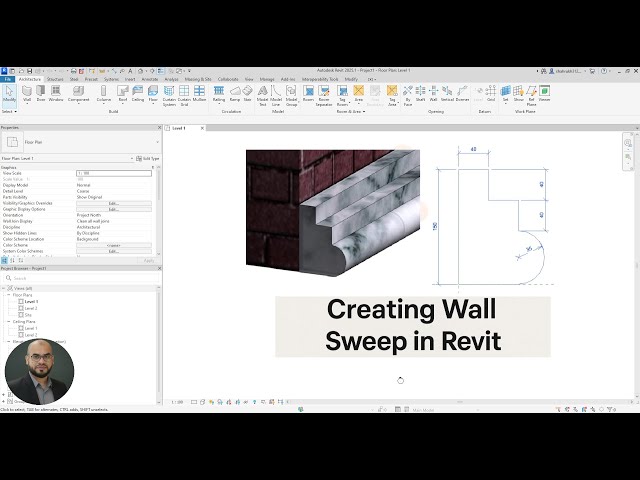The width and height of the screenshot is (640, 480).
Task: Choose the Area tool
Action: (358, 94)
